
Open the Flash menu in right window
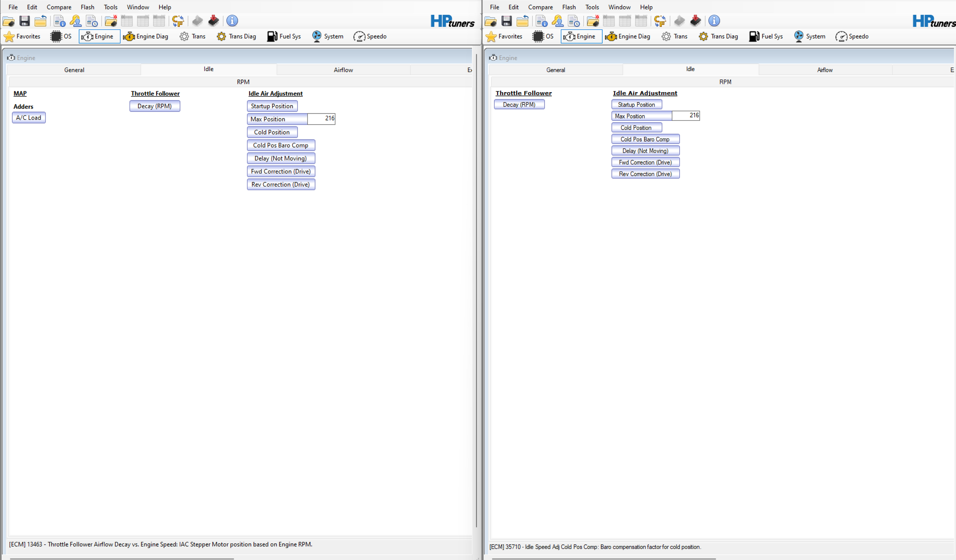pyautogui.click(x=569, y=7)
